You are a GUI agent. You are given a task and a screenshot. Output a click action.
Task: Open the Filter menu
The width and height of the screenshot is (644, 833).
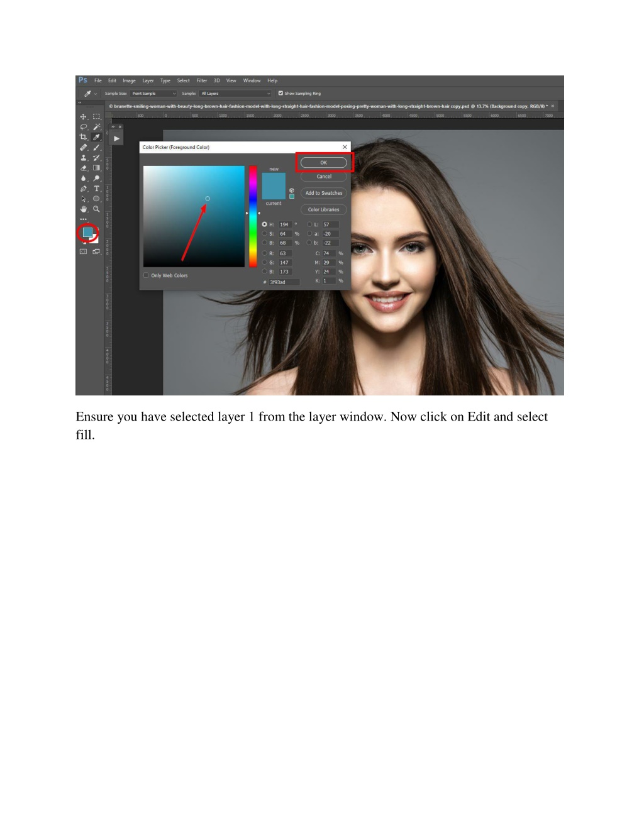[x=201, y=80]
